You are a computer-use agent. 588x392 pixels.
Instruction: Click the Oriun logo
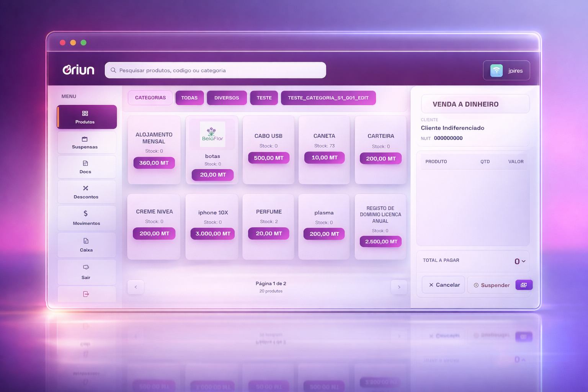(78, 70)
